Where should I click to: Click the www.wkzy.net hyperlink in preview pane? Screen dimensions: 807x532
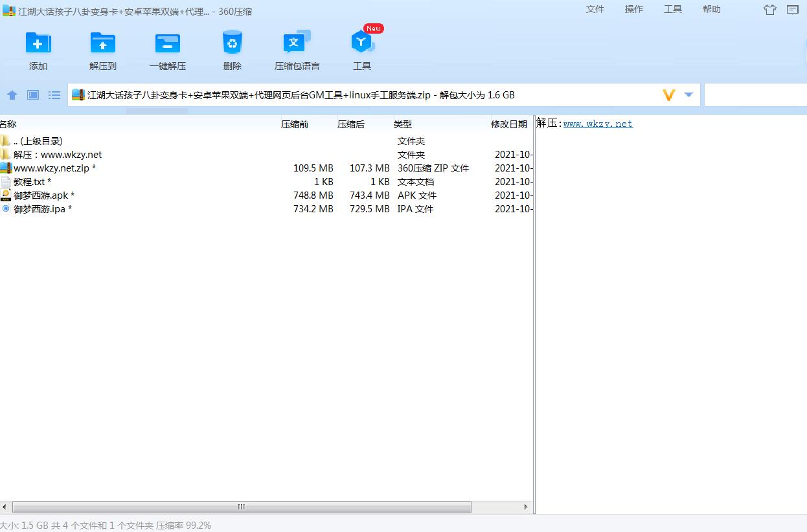(598, 124)
